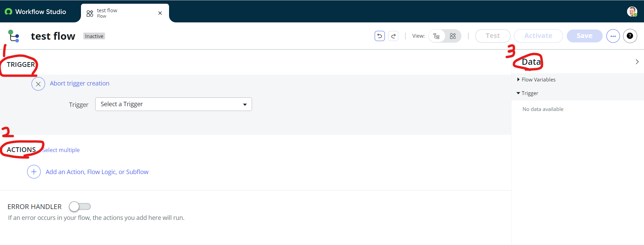Click the Select multiple link
This screenshot has width=644, height=245.
[x=61, y=150]
